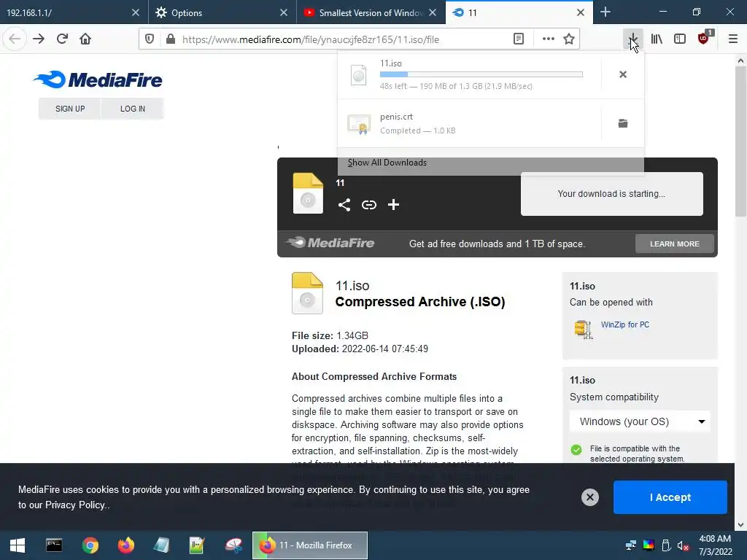The width and height of the screenshot is (747, 560).
Task: Click the share icon for file 11
Action: (344, 205)
